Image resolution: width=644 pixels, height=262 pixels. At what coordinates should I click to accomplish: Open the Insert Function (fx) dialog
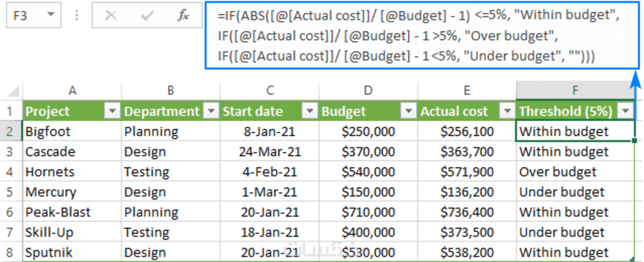(183, 15)
